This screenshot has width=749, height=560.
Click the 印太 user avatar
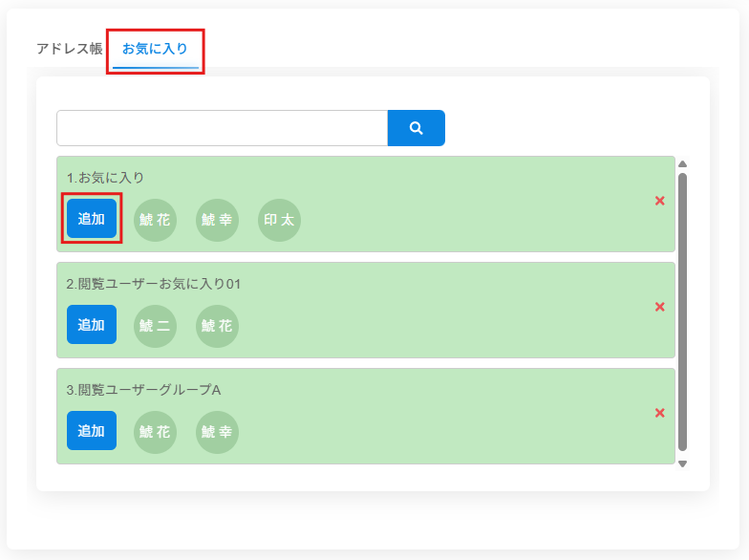[x=279, y=220]
